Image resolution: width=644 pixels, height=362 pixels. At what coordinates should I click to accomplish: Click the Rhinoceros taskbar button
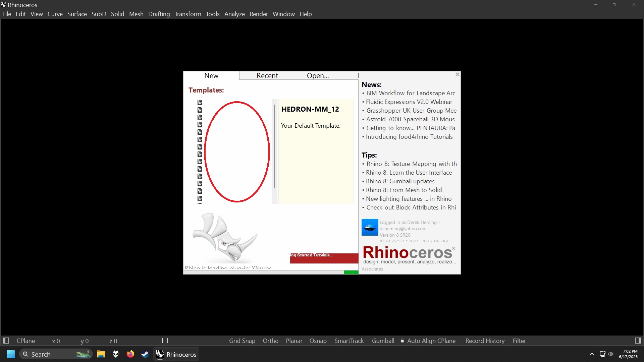click(x=176, y=354)
